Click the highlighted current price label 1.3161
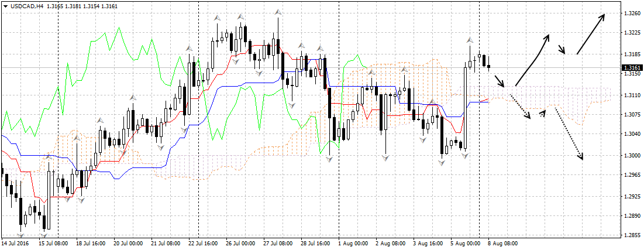Viewport: 644px width, 250px height. click(x=632, y=67)
